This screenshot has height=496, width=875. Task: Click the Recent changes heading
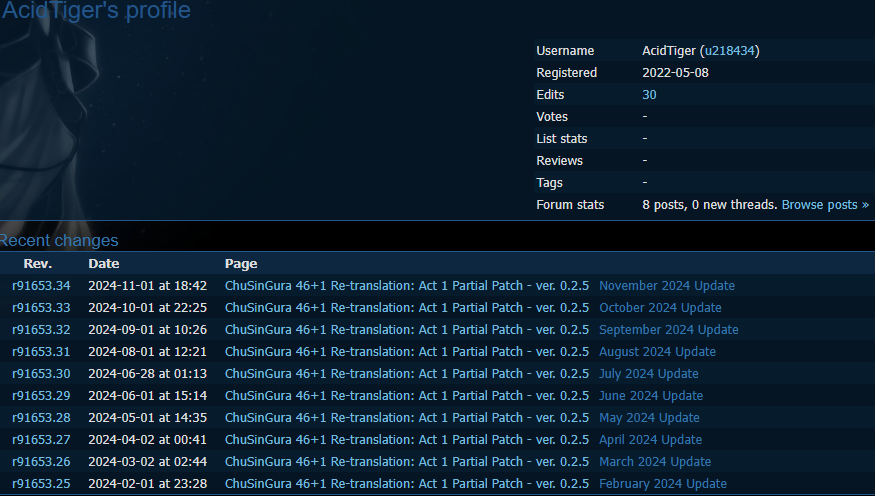59,240
